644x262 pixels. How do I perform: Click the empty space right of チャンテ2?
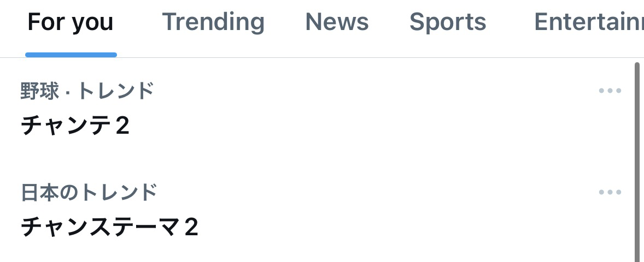click(x=355, y=126)
